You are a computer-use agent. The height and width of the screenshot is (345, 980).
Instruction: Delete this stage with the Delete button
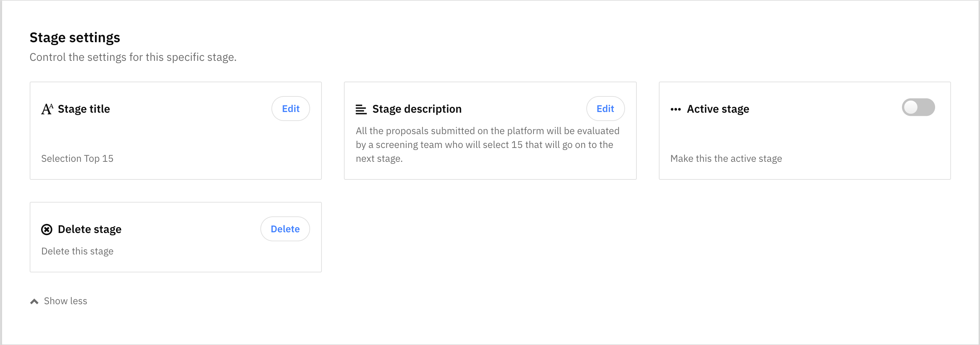pyautogui.click(x=285, y=229)
